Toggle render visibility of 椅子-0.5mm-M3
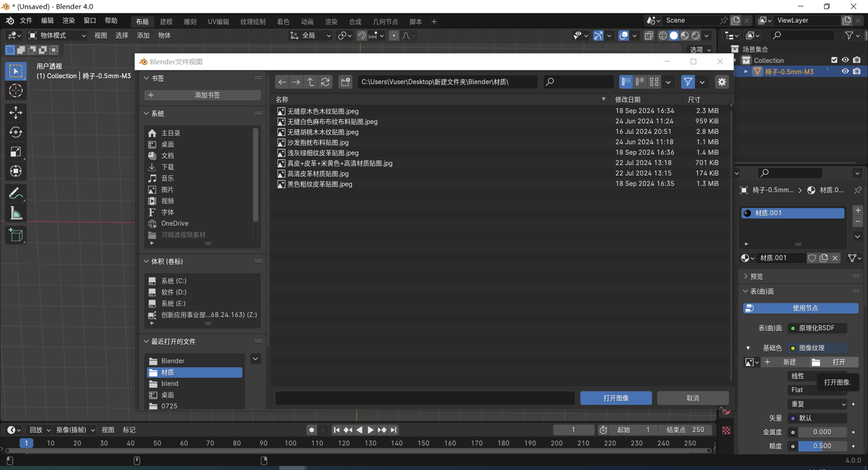Image resolution: width=868 pixels, height=470 pixels. click(x=857, y=72)
